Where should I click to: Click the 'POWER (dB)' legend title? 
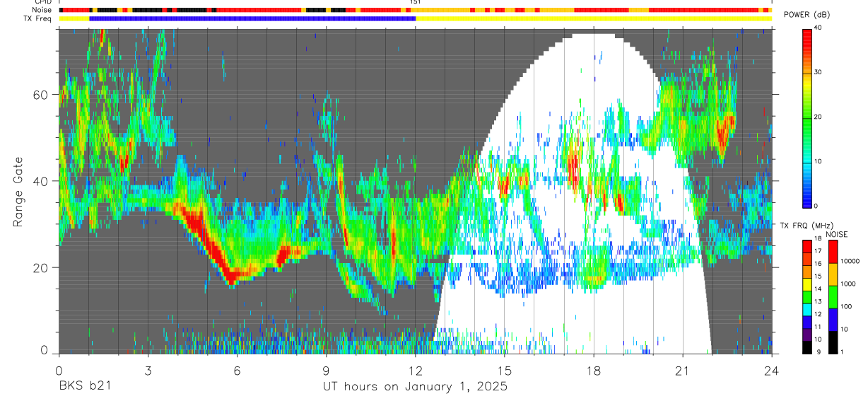pos(807,16)
